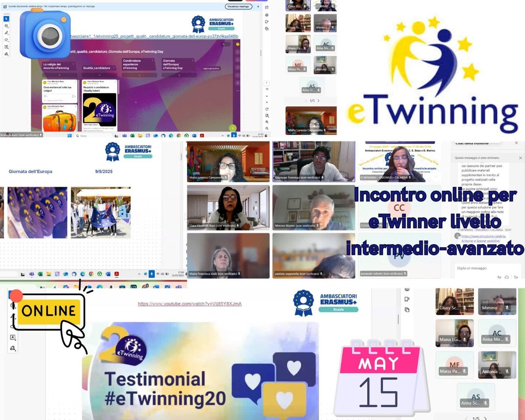Select text box tool in bottom screenshot toolbar

tap(13, 337)
